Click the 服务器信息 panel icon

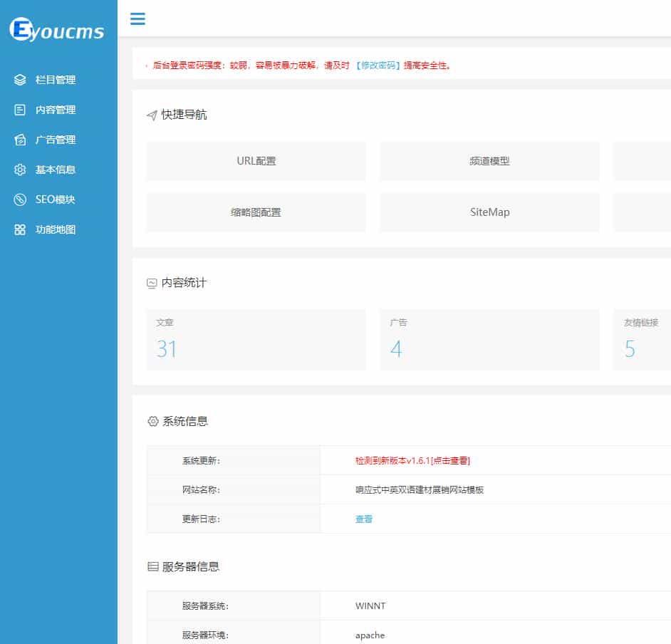[151, 566]
